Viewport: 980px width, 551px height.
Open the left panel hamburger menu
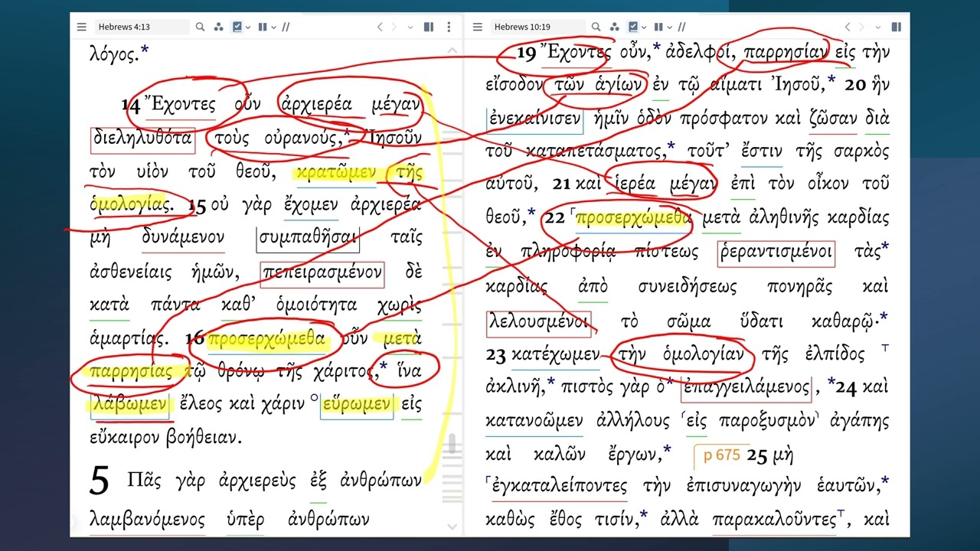tap(82, 27)
